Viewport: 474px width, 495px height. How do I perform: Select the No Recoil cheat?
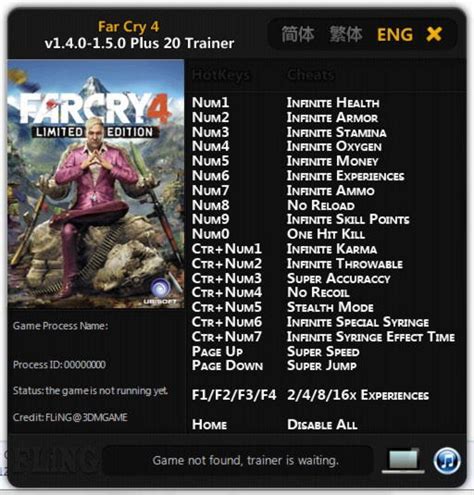318,293
